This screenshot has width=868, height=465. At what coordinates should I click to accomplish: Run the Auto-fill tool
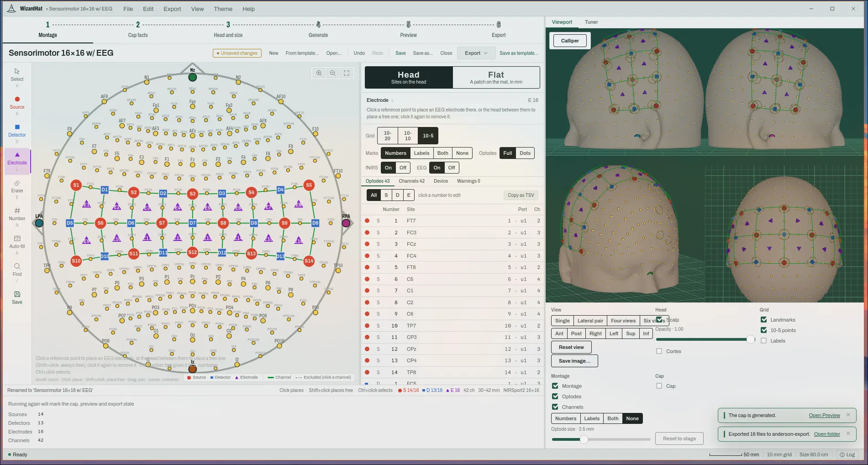(17, 242)
